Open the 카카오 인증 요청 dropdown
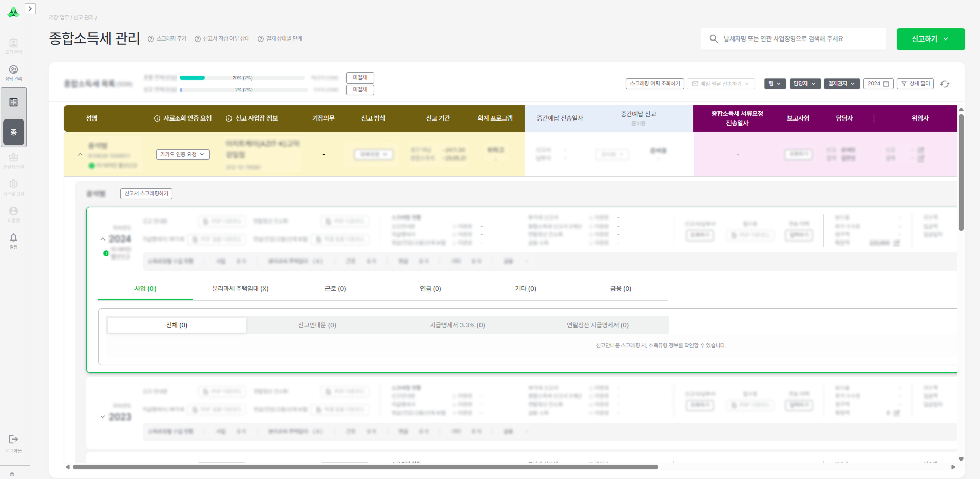This screenshot has height=479, width=980. click(183, 154)
